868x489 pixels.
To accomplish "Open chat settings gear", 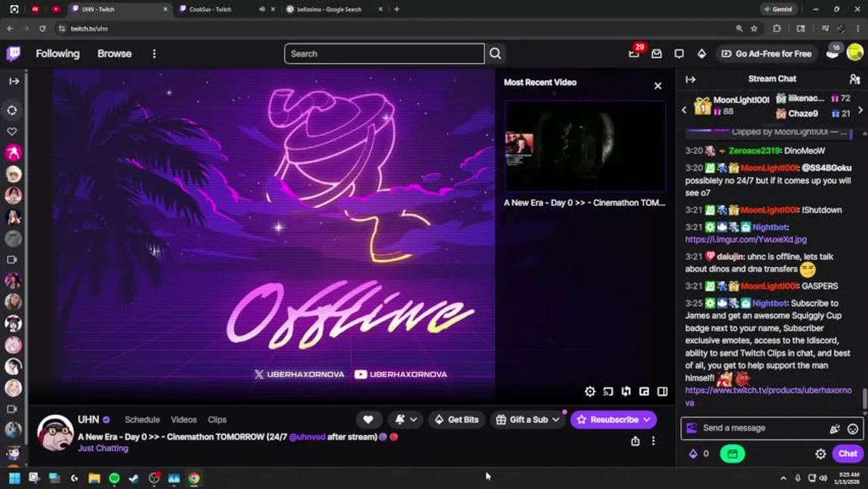I will 820,454.
